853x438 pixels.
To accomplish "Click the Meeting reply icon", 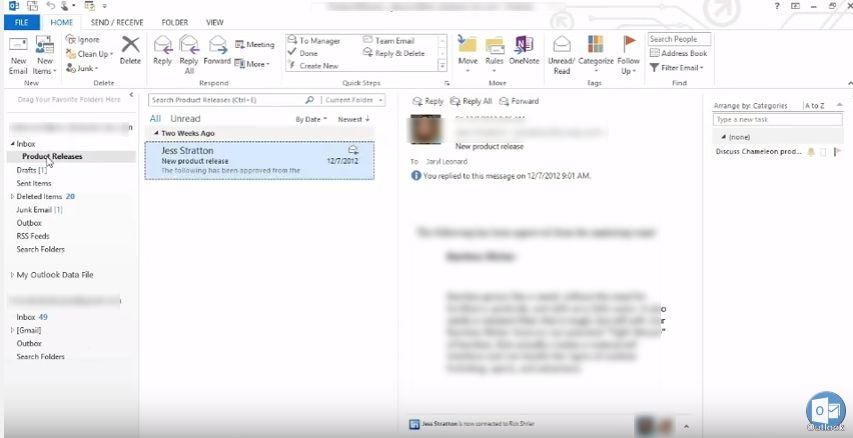I will tap(255, 45).
